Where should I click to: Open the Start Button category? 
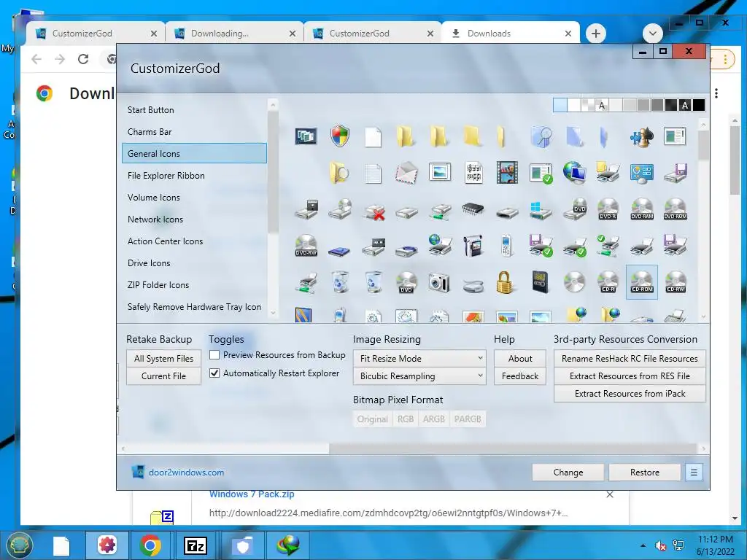click(x=194, y=109)
